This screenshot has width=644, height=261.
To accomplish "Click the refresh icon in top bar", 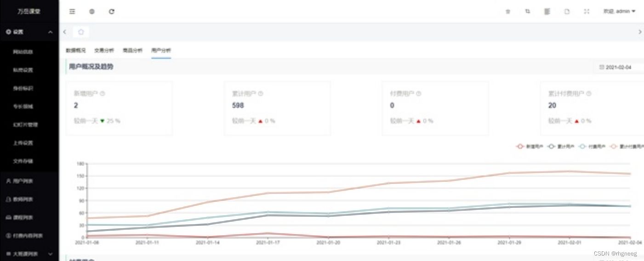I will pyautogui.click(x=112, y=11).
